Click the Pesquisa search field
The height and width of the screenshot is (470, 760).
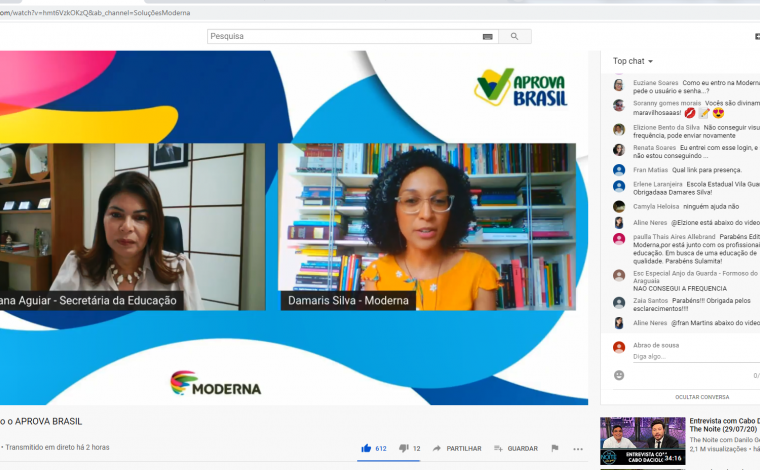point(340,36)
